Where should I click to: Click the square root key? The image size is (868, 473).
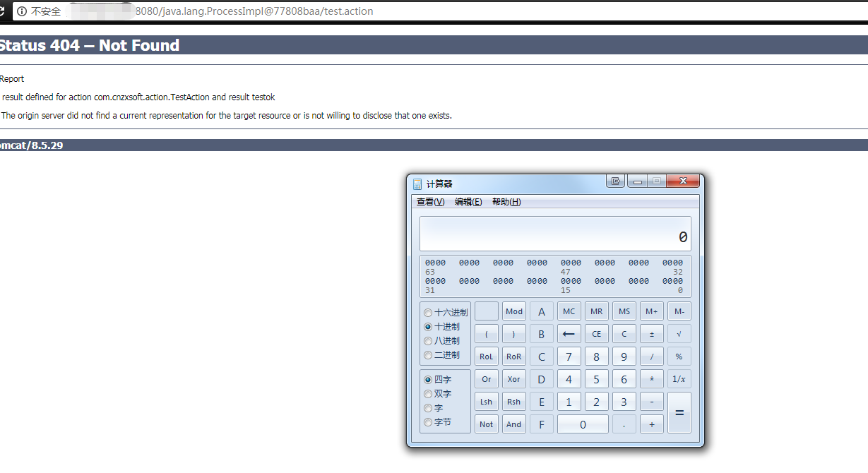click(x=679, y=334)
